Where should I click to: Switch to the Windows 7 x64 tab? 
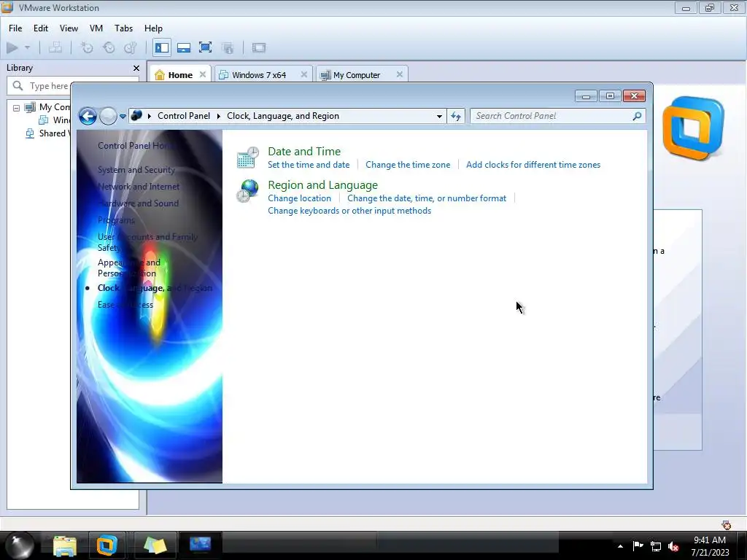(x=259, y=75)
